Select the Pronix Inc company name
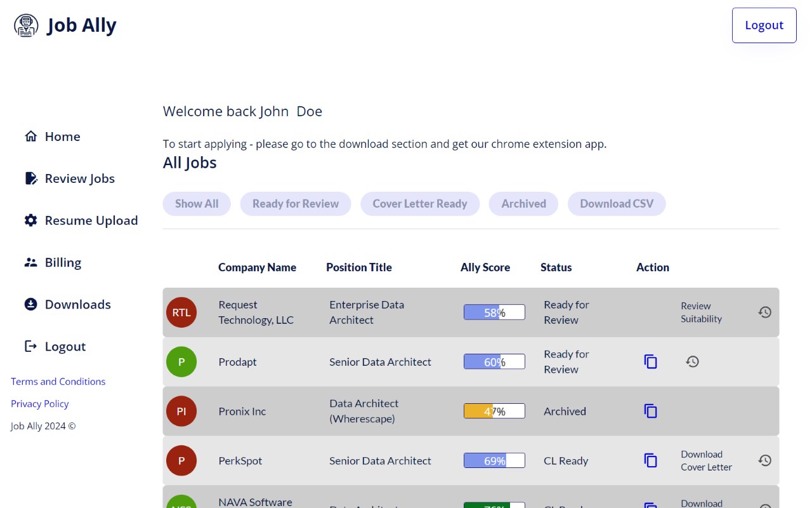This screenshot has width=812, height=508. coord(242,411)
